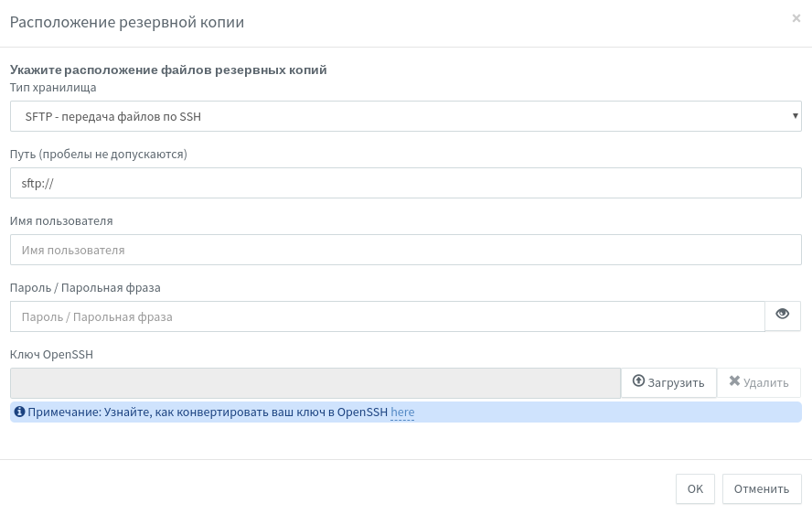Toggle password visibility with the eye icon
The height and width of the screenshot is (514, 812).
tap(782, 314)
